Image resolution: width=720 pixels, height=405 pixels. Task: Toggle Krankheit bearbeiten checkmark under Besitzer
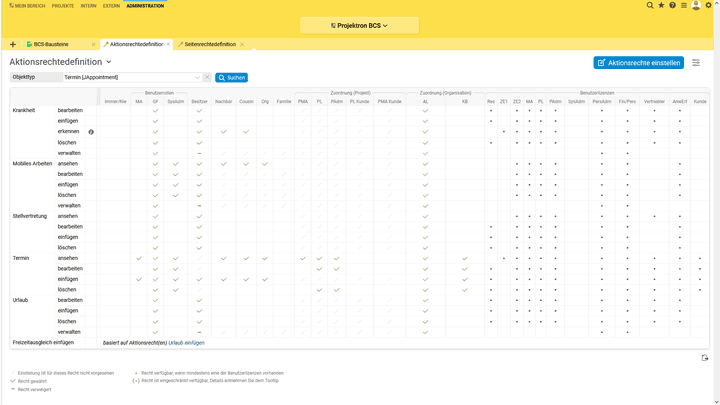pyautogui.click(x=199, y=110)
